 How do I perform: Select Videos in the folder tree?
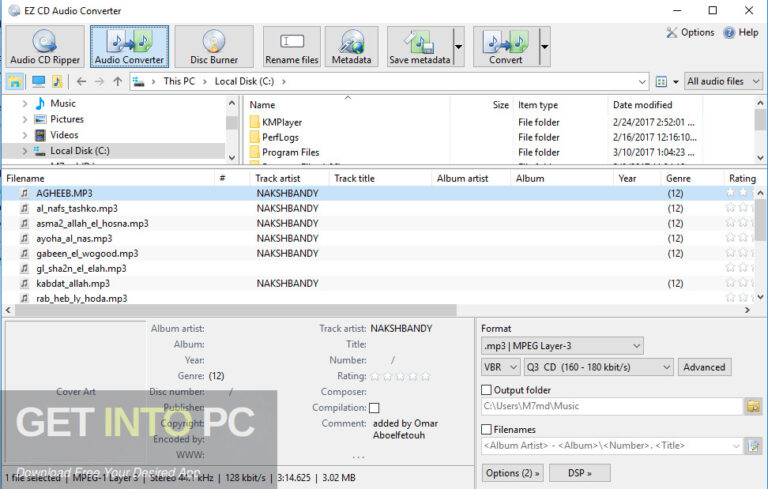tap(64, 135)
